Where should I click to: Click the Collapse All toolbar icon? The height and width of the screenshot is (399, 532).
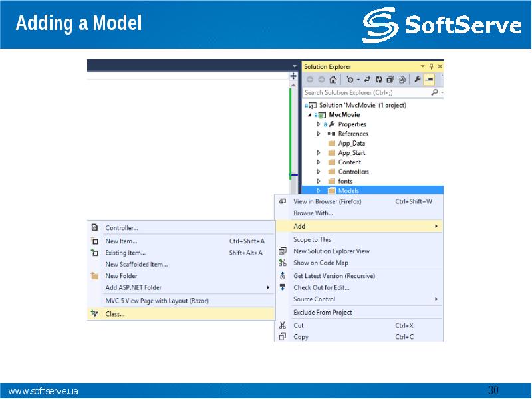(390, 80)
